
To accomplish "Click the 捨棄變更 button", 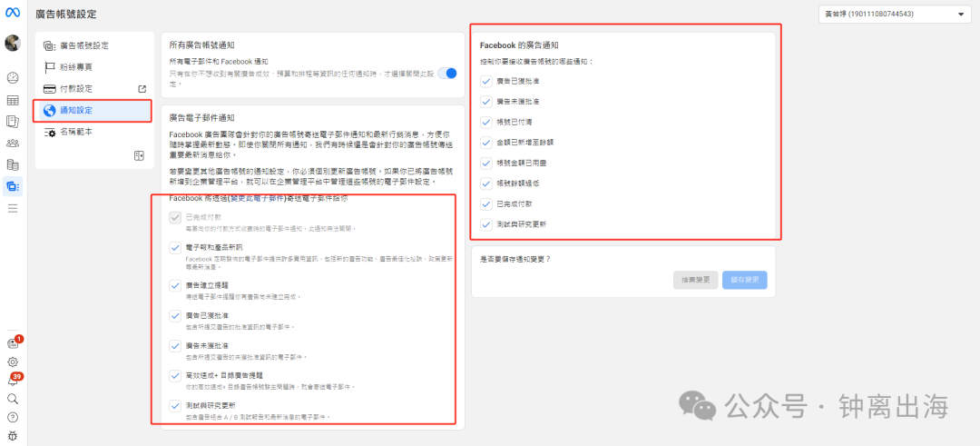I will click(x=696, y=280).
